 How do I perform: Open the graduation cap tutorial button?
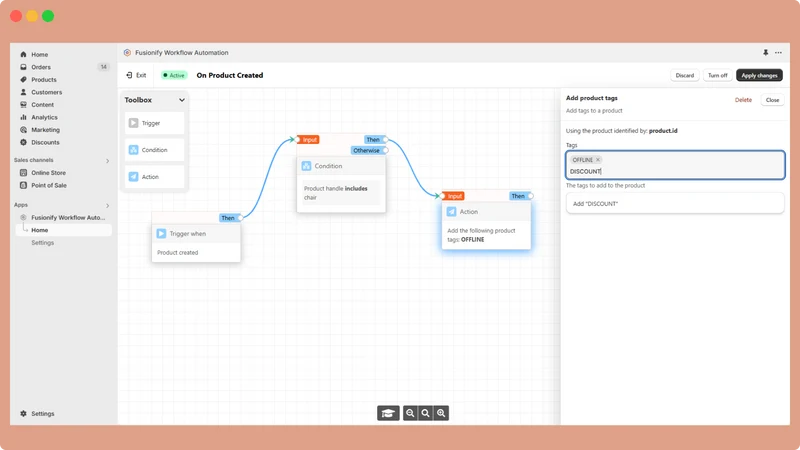[388, 413]
